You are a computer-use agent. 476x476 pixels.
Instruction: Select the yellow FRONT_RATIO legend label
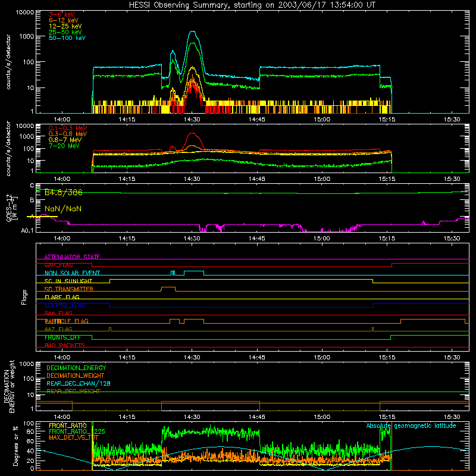tap(68, 425)
